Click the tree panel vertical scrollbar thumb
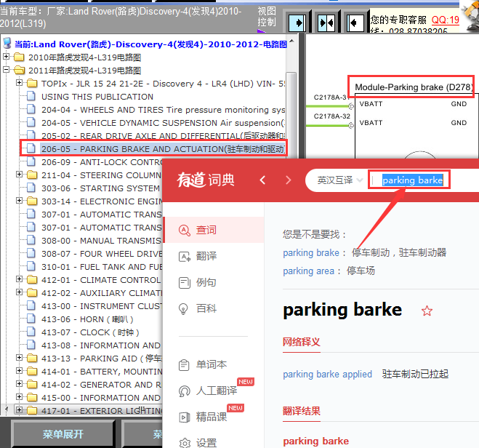This screenshot has width=479, height=448. pyautogui.click(x=291, y=116)
